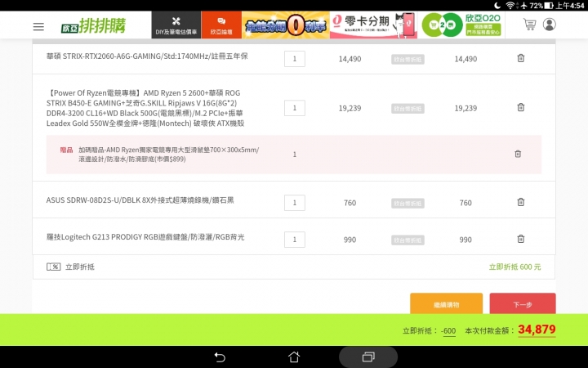Select the 加碼贈品 mousepad gift description
The image size is (588, 368).
click(x=169, y=155)
